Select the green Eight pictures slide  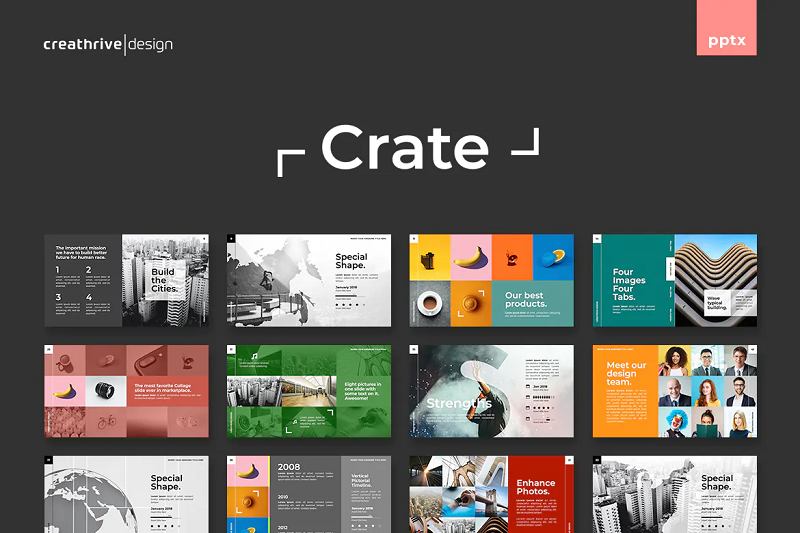pyautogui.click(x=308, y=391)
